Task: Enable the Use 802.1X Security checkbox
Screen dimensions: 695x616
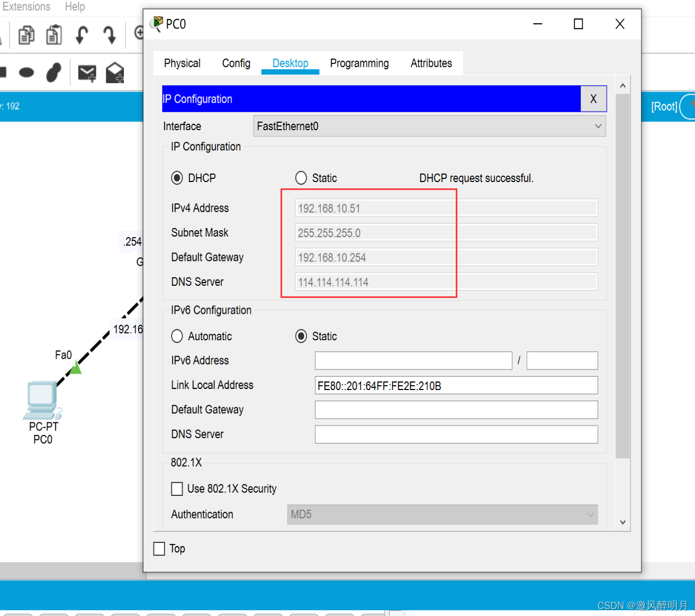Action: click(x=177, y=488)
